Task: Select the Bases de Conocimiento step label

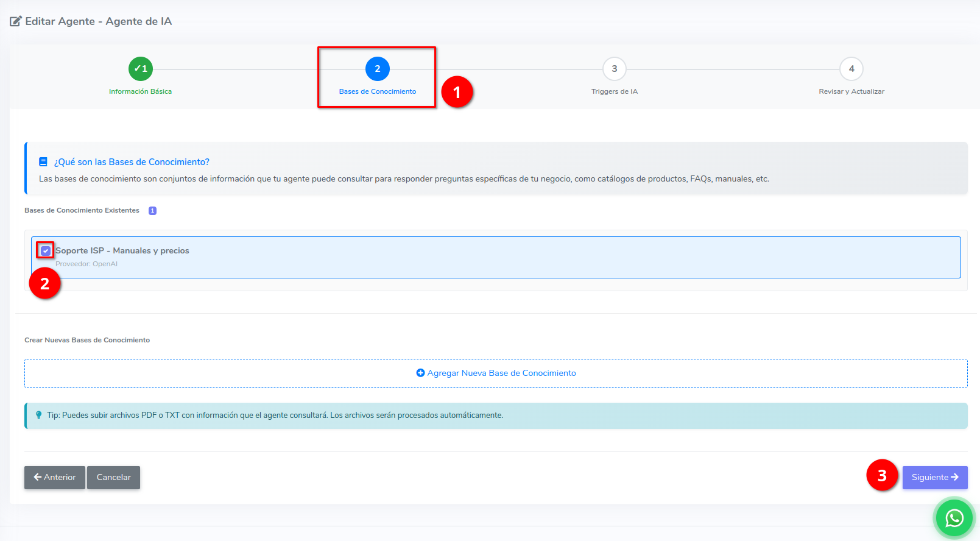Action: click(x=378, y=91)
